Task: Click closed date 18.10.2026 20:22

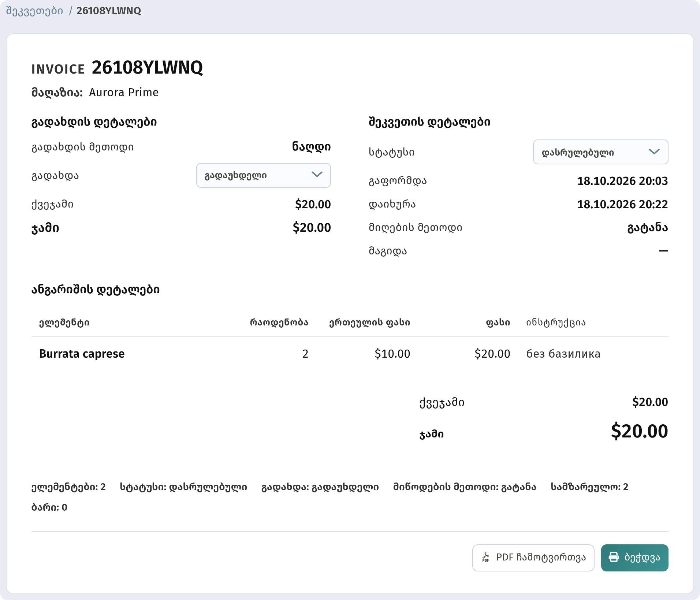Action: [x=622, y=204]
